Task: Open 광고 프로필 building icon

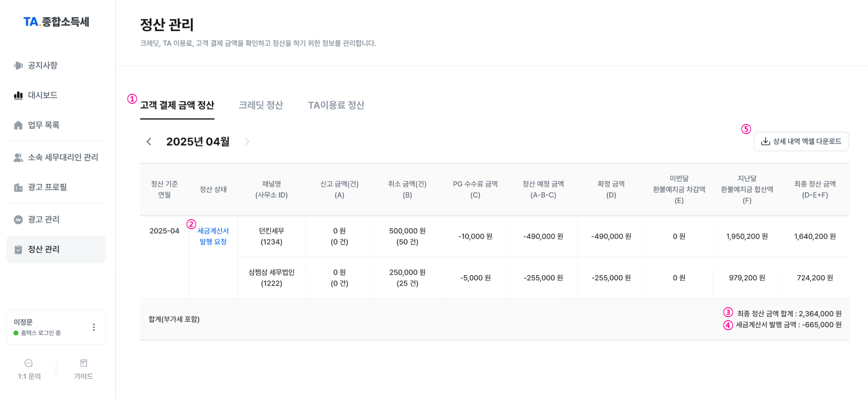Action: (x=18, y=187)
